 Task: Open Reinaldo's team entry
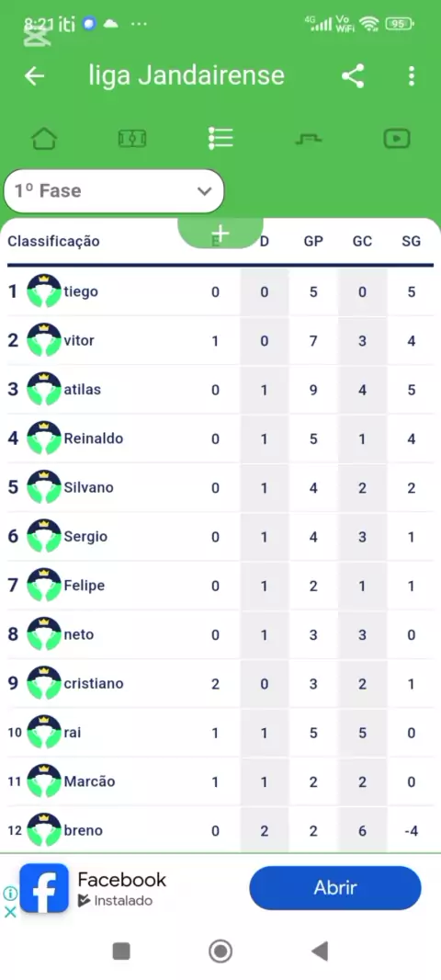click(220, 439)
